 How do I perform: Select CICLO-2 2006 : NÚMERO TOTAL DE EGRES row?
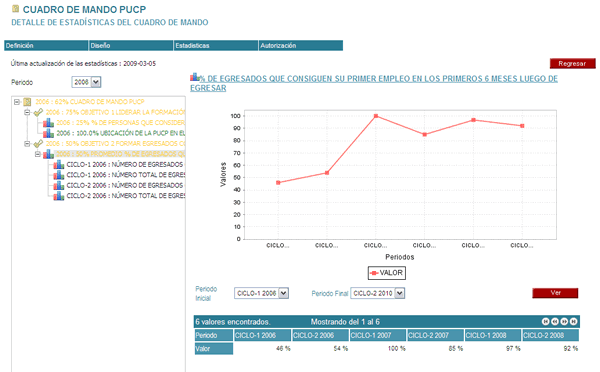pyautogui.click(x=126, y=196)
